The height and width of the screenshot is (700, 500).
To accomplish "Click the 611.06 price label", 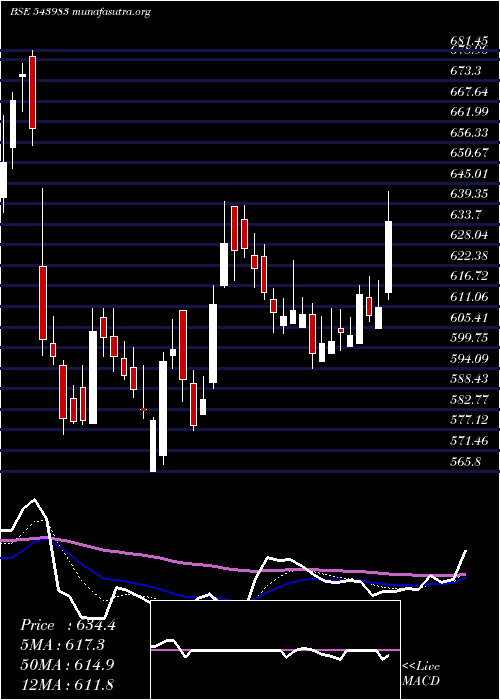I will [x=469, y=296].
